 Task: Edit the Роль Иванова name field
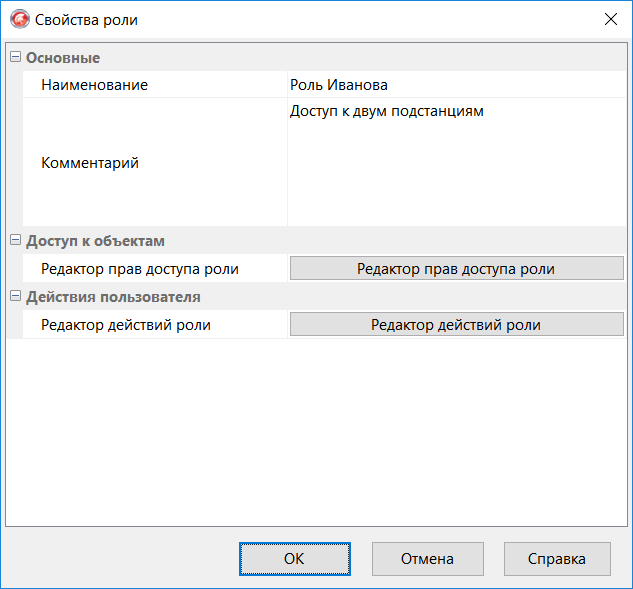(x=455, y=85)
